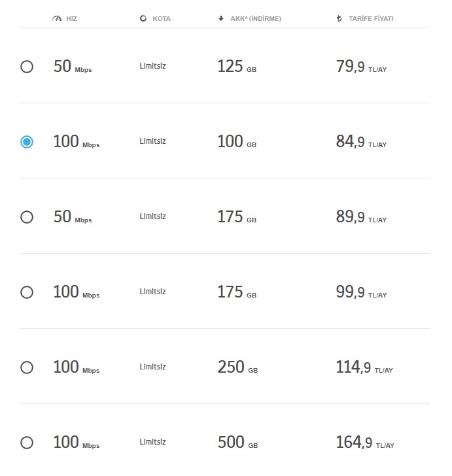The width and height of the screenshot is (452, 476).
Task: Click the quota circle icon beside KOTA
Action: coord(143,19)
